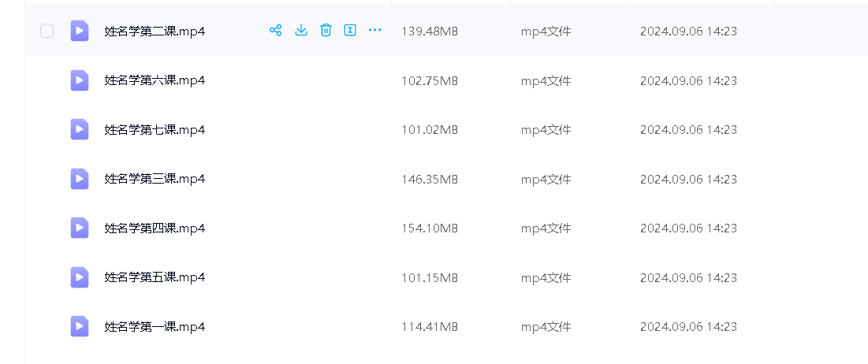This screenshot has height=364, width=868.
Task: Open the 姓名学第六课.mp4 file name
Action: point(155,80)
